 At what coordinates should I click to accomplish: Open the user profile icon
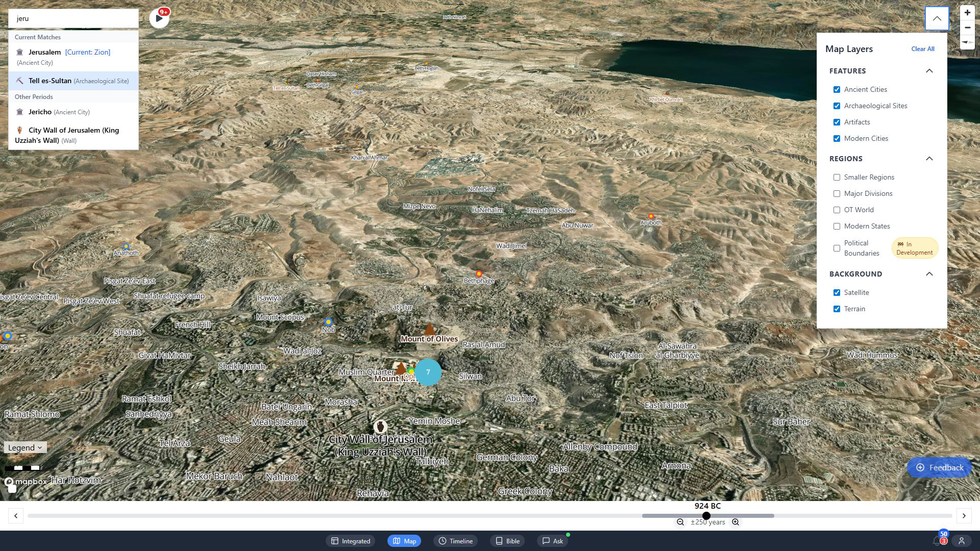(x=961, y=541)
